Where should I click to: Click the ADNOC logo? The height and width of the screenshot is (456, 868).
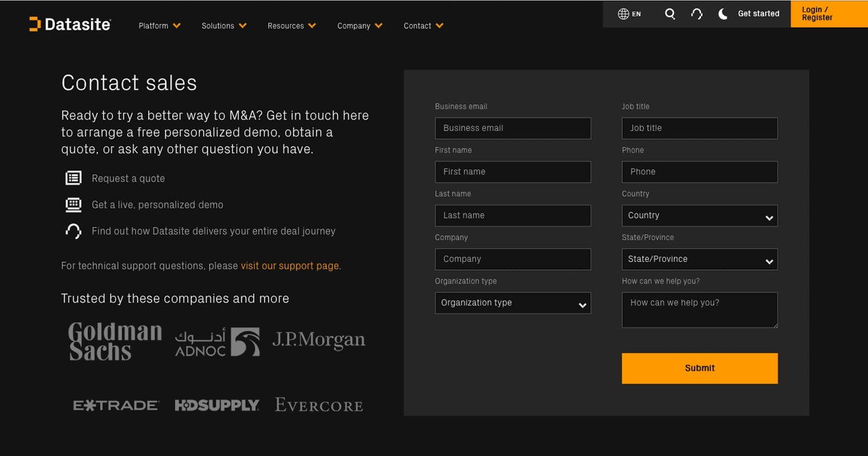pos(217,342)
